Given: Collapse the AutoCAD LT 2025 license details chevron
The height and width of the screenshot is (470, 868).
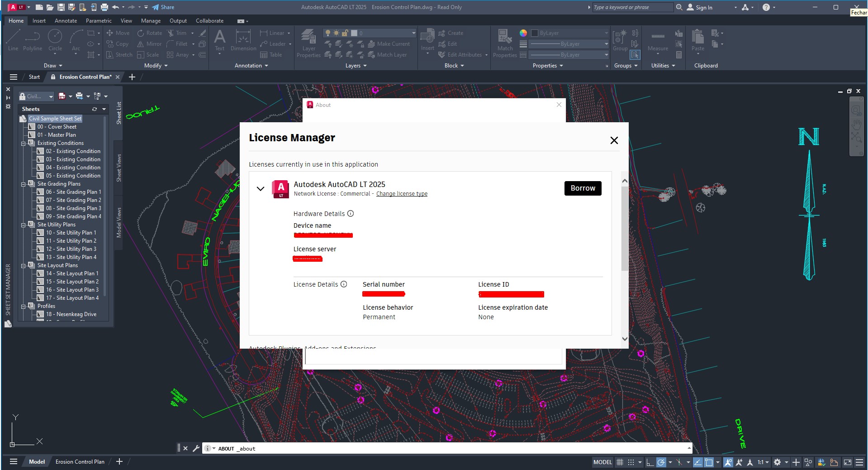Looking at the screenshot, I should [261, 188].
